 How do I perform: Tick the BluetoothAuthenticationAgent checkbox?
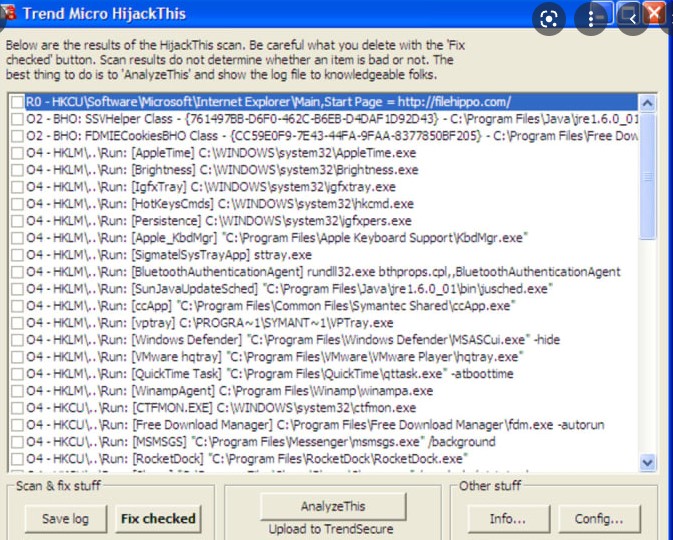[x=17, y=272]
